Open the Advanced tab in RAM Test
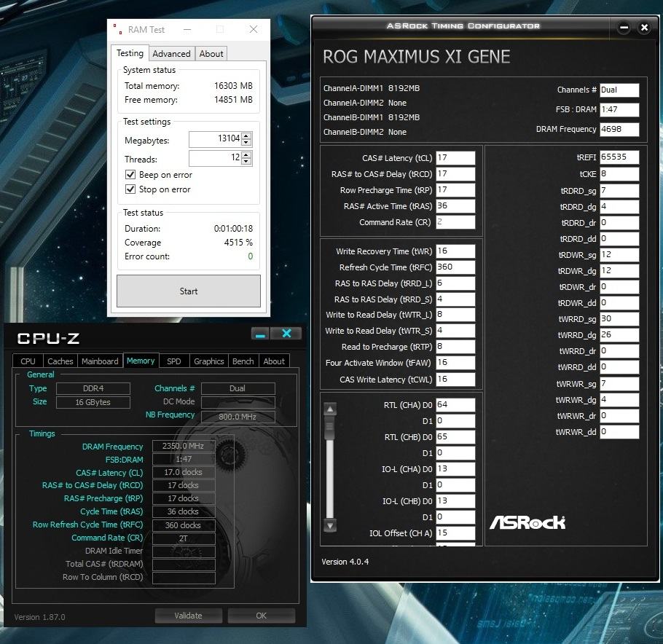This screenshot has height=644, width=663. (x=171, y=54)
